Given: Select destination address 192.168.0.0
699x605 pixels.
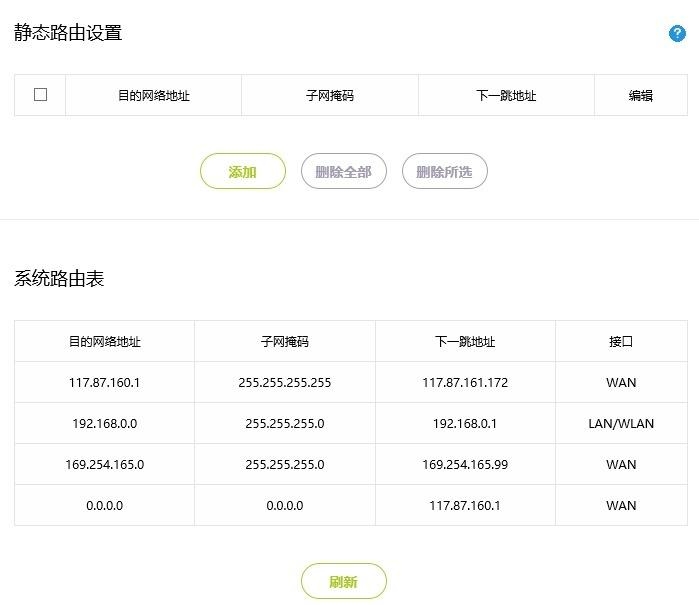Looking at the screenshot, I should 104,424.
